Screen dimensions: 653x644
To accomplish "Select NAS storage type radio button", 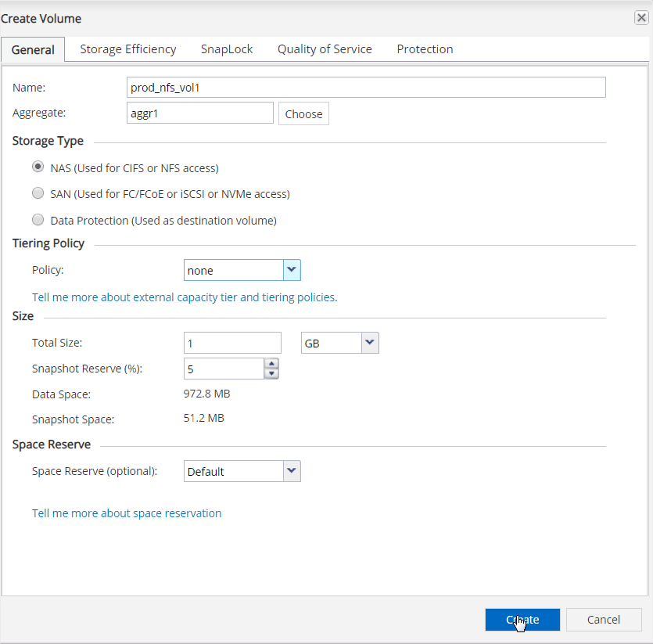I will pos(38,167).
